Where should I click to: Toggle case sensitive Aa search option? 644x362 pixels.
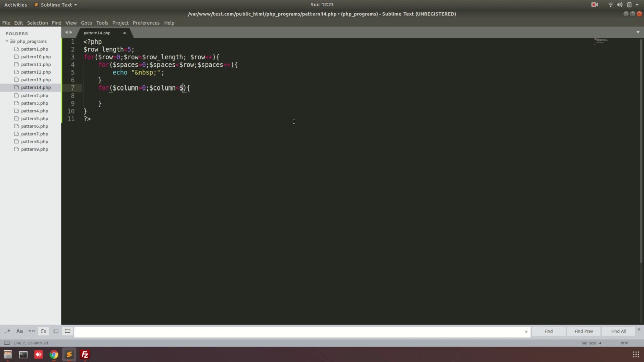(x=19, y=331)
